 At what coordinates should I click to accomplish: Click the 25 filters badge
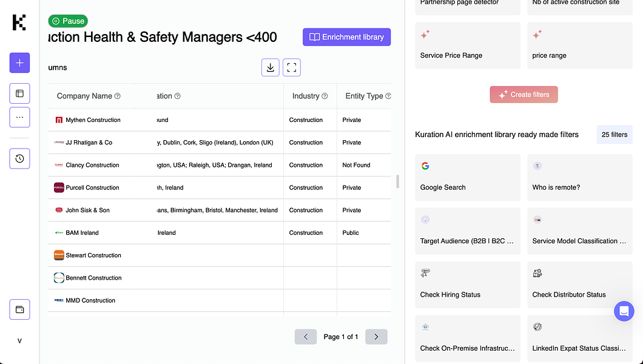(x=614, y=135)
